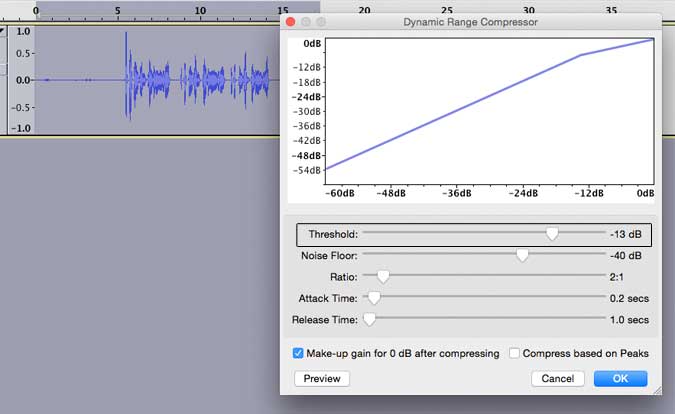Click the timeline ruler at 10 seconds
The width and height of the screenshot is (675, 414).
tap(200, 10)
